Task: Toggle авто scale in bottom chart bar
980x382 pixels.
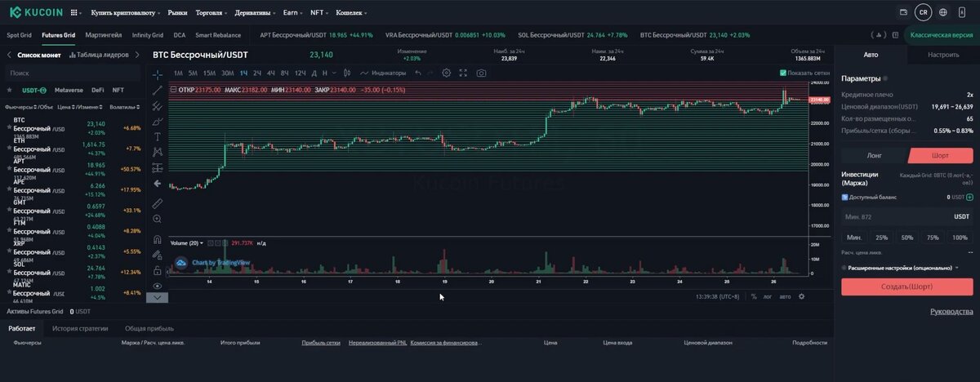Action: pyautogui.click(x=785, y=296)
